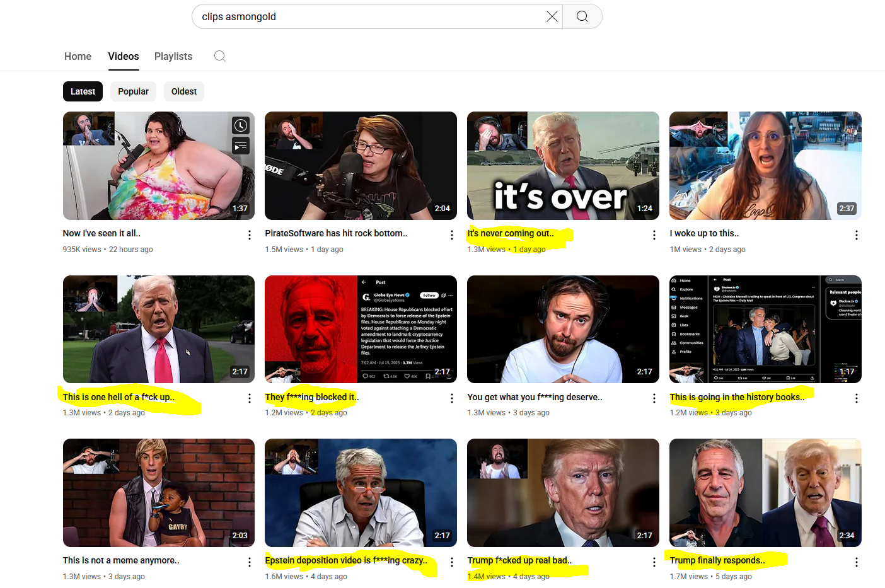Screen dimensions: 885x588
Task: Click '1M views • 2 days ago' text
Action: 707,250
